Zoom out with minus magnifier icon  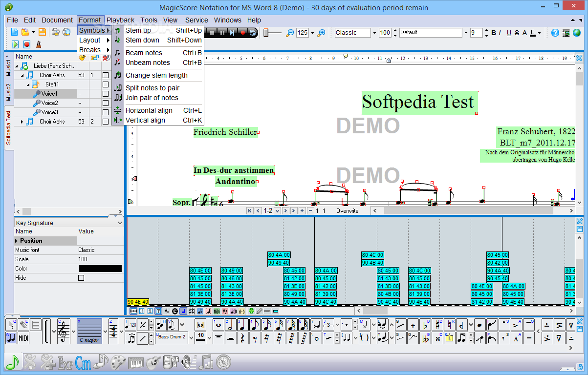pos(290,33)
